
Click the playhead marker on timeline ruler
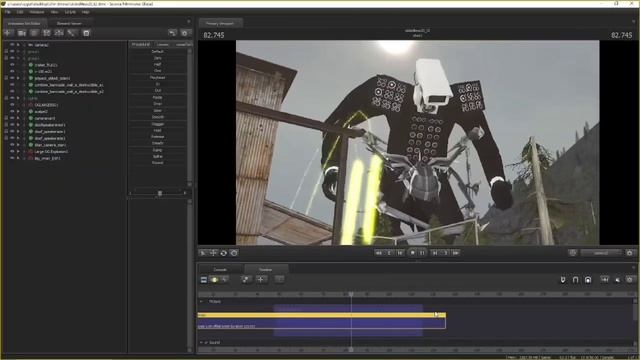tap(351, 293)
